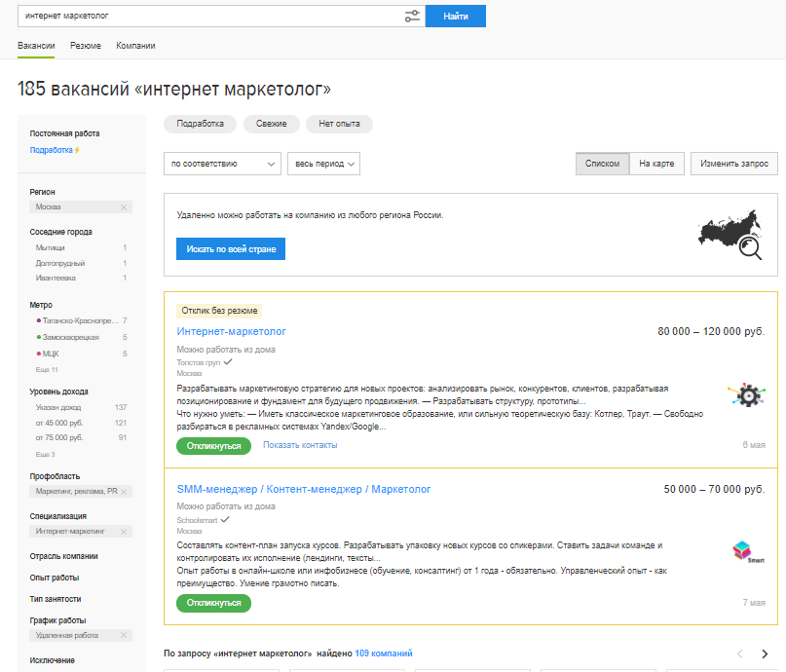
Task: Enable the Свежие filter chip
Action: (x=271, y=124)
